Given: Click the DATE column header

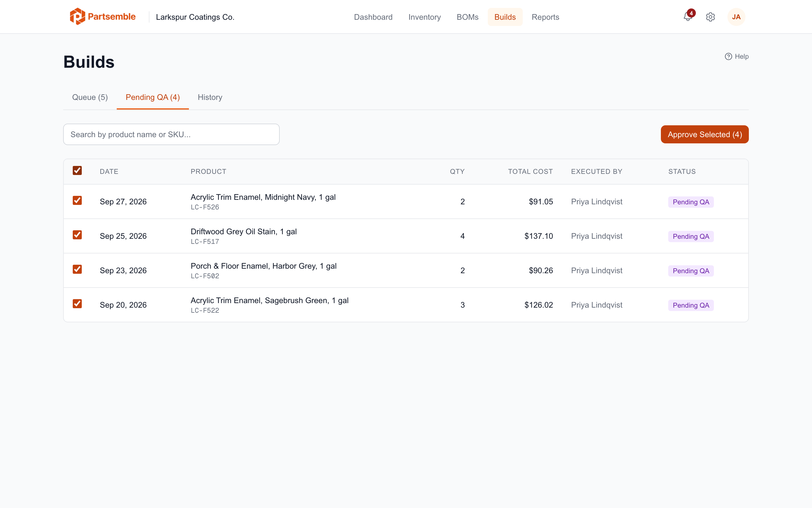Looking at the screenshot, I should pos(109,172).
